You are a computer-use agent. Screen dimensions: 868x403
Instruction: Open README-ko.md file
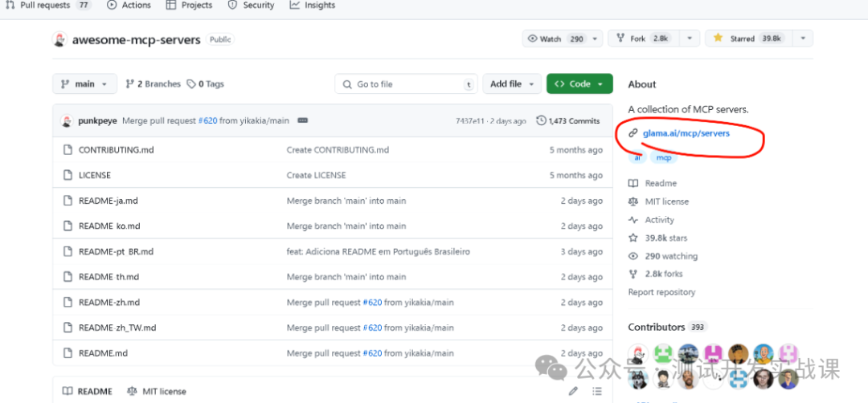coord(109,226)
